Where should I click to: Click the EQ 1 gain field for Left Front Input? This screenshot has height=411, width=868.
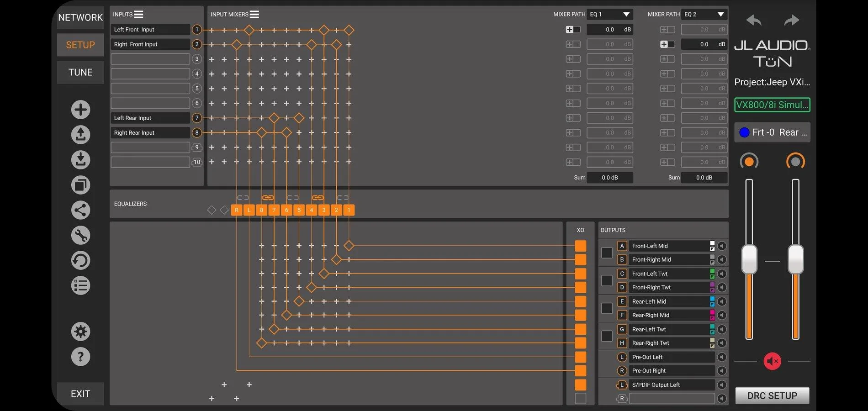(610, 30)
